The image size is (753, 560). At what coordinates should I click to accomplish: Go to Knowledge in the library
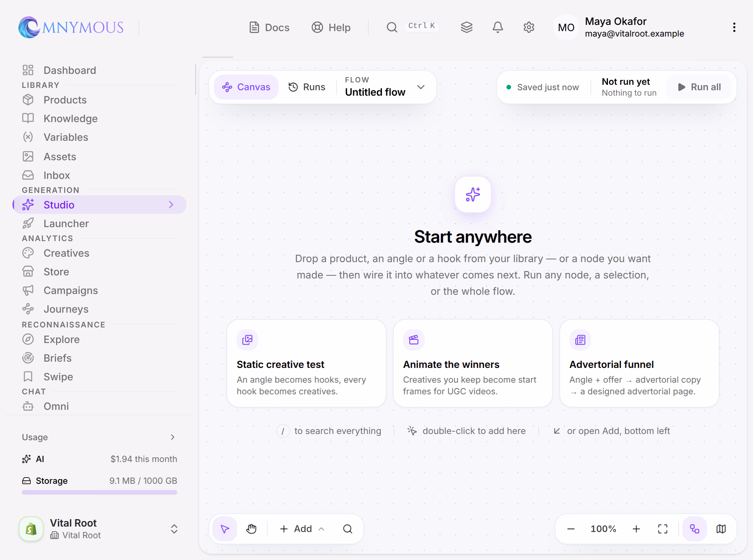pos(100,119)
